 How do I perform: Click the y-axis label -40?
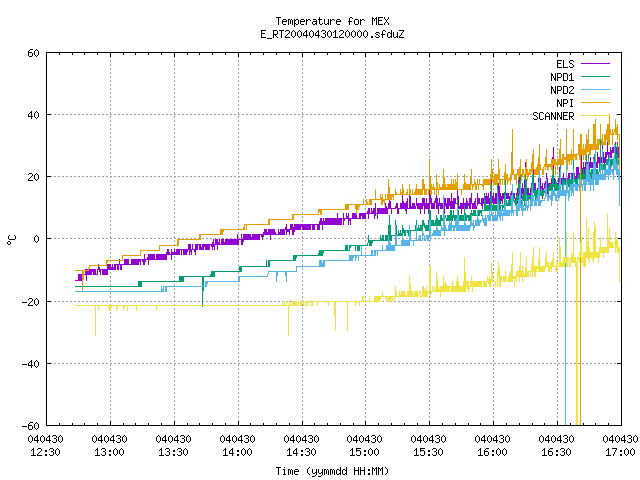coord(31,364)
